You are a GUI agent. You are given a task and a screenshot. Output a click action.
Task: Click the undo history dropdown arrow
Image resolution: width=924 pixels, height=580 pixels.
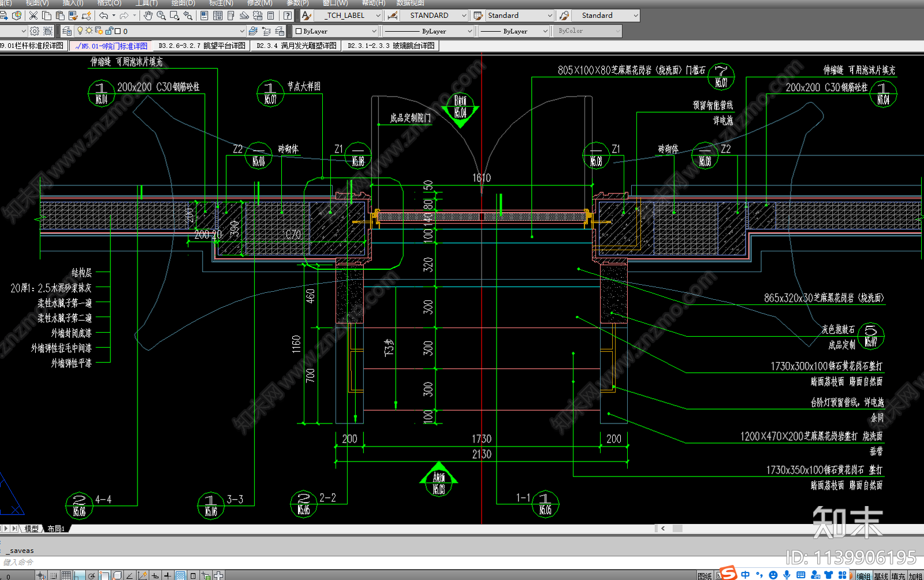coord(113,16)
